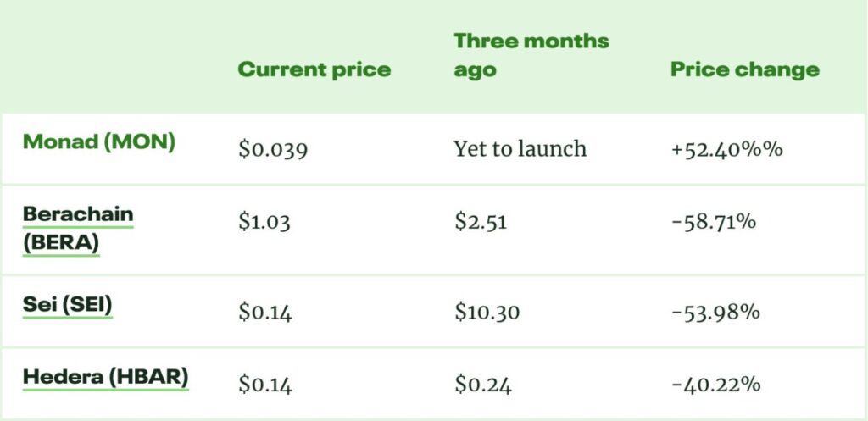Open the Berachain (BERA) link
This screenshot has width=868, height=421.
[x=78, y=229]
